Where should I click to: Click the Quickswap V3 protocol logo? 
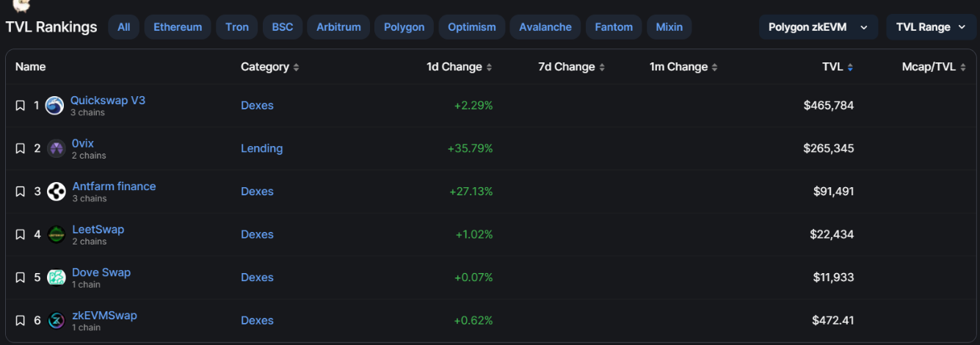(x=54, y=106)
